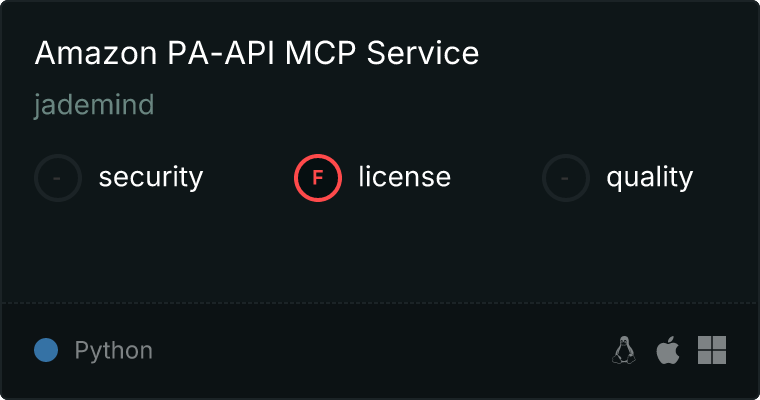
Task: Click the dashed divider above the footer
Action: pyautogui.click(x=380, y=302)
